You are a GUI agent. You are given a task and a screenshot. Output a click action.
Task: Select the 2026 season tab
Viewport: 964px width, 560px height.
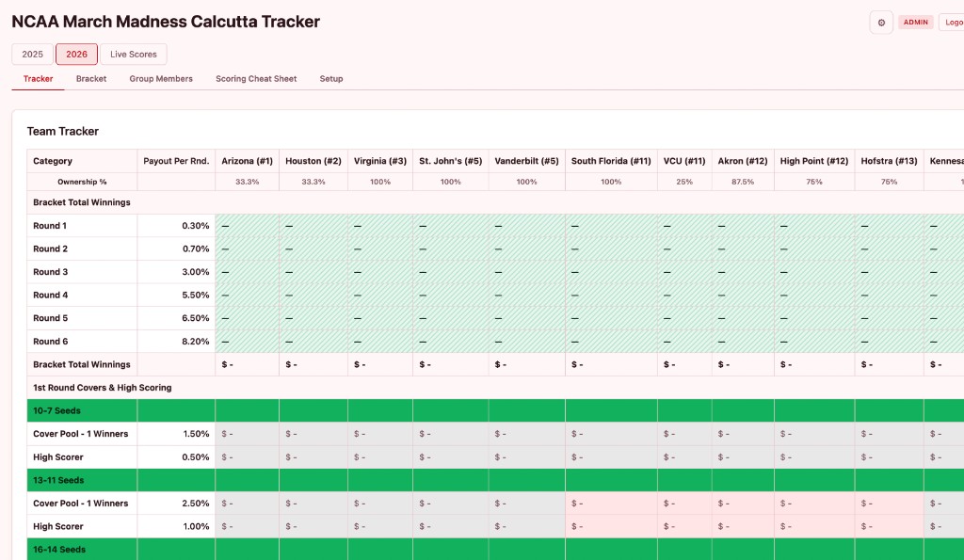tap(76, 54)
